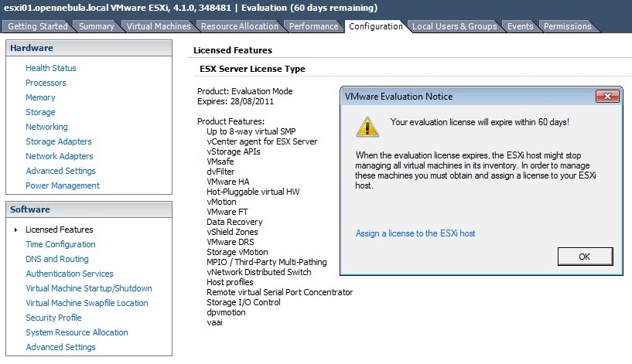Click the vMotion feature line

[x=221, y=202]
